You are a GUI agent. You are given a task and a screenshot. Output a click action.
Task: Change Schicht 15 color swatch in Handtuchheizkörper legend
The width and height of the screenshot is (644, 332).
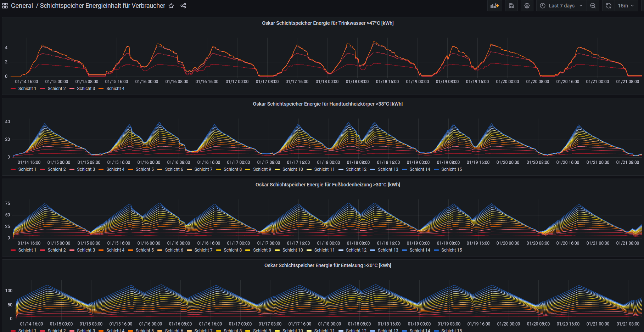coord(436,169)
